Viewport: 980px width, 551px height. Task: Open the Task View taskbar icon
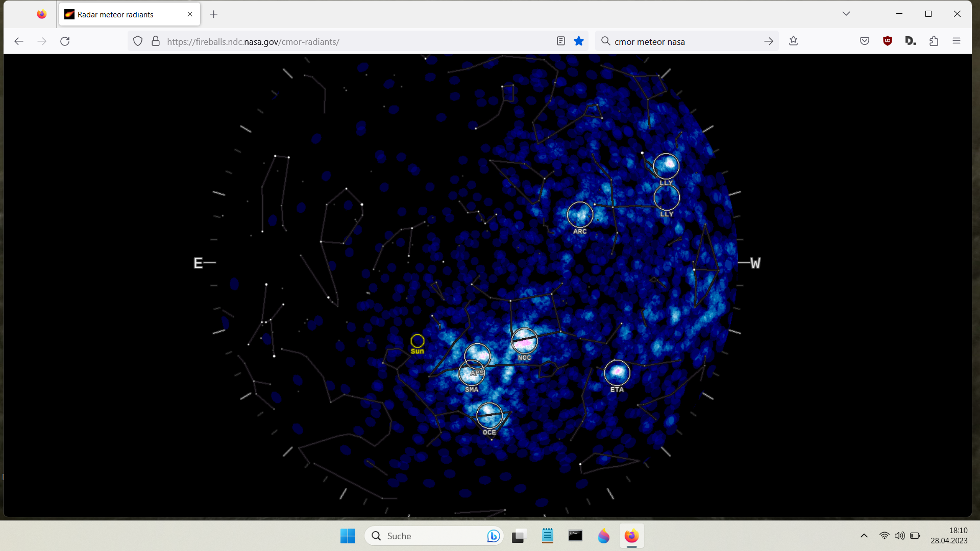[x=519, y=536]
